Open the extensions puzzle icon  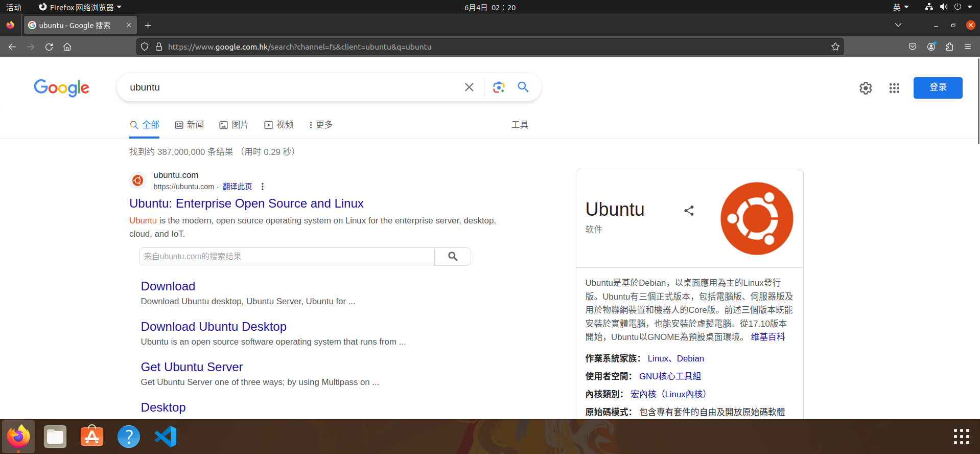(949, 47)
